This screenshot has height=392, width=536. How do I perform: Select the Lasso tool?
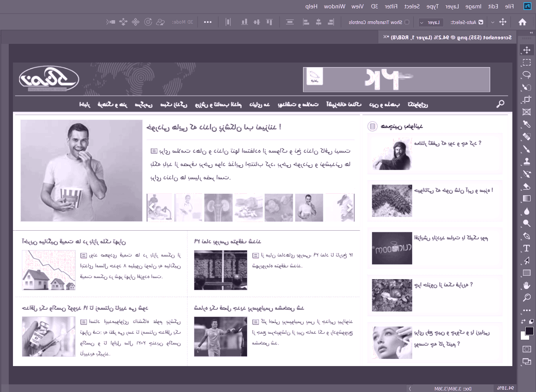tap(526, 75)
